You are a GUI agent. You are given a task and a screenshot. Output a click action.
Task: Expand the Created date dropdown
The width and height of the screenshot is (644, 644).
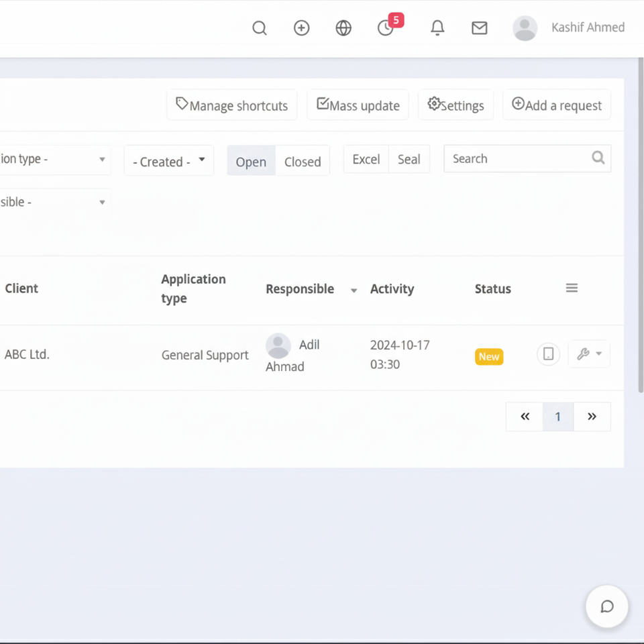[169, 161]
